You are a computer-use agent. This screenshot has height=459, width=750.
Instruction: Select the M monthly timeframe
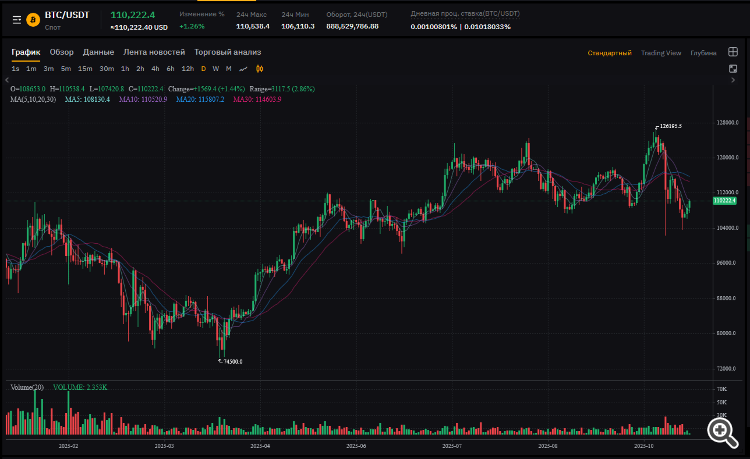tap(229, 69)
